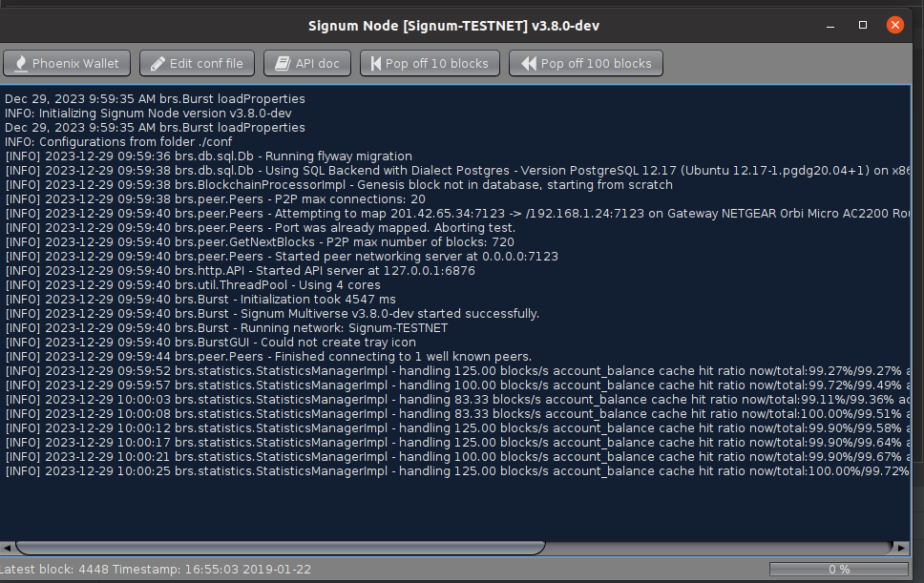The width and height of the screenshot is (924, 583).
Task: Select the 'Configurations from folder ./conf' line
Action: [x=118, y=142]
